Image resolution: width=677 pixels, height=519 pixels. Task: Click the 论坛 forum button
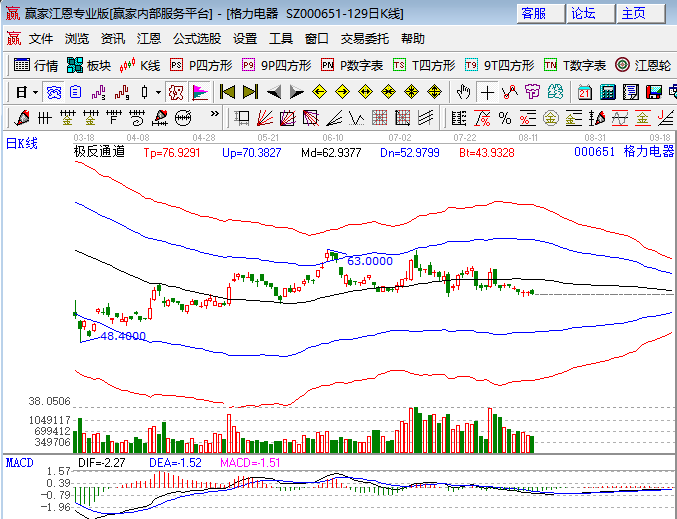[x=591, y=14]
